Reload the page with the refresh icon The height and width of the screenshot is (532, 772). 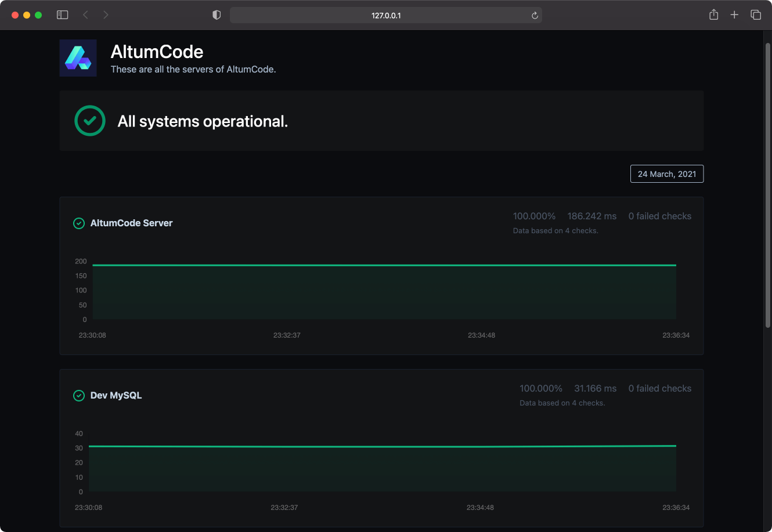pyautogui.click(x=535, y=16)
